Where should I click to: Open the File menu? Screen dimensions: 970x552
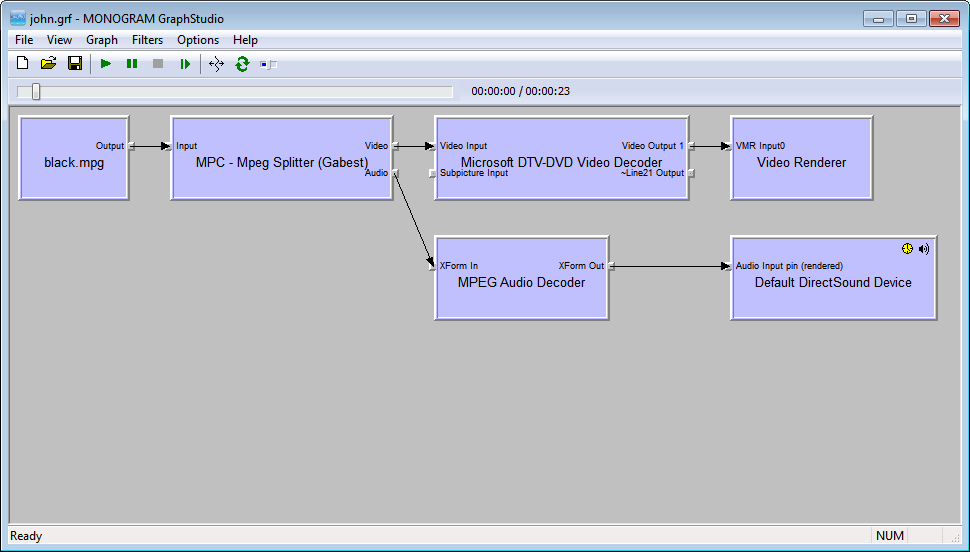[24, 40]
